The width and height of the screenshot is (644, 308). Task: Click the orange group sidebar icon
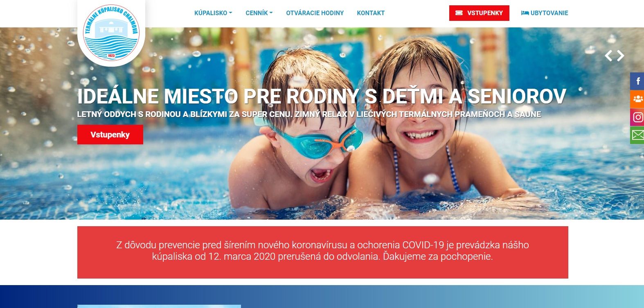tap(637, 99)
